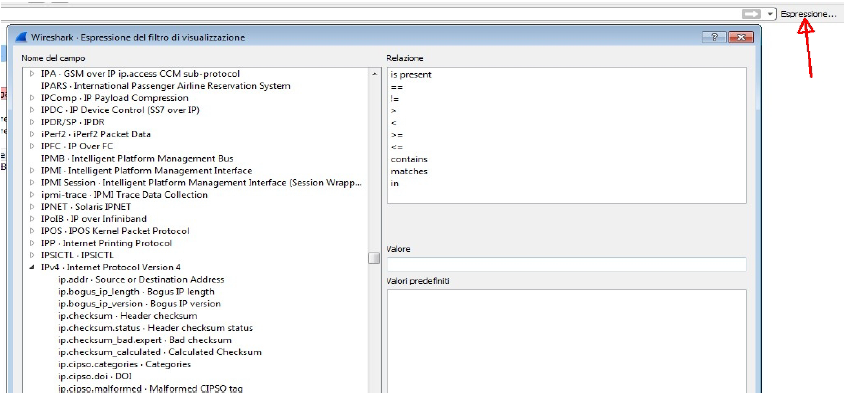848x411 pixels.
Task: Select the IPMB - Intelligent Platform Management Bus entry
Action: 136,158
